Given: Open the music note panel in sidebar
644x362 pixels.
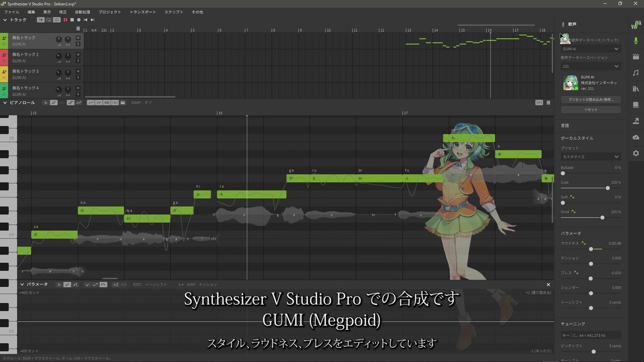Looking at the screenshot, I should pyautogui.click(x=635, y=73).
